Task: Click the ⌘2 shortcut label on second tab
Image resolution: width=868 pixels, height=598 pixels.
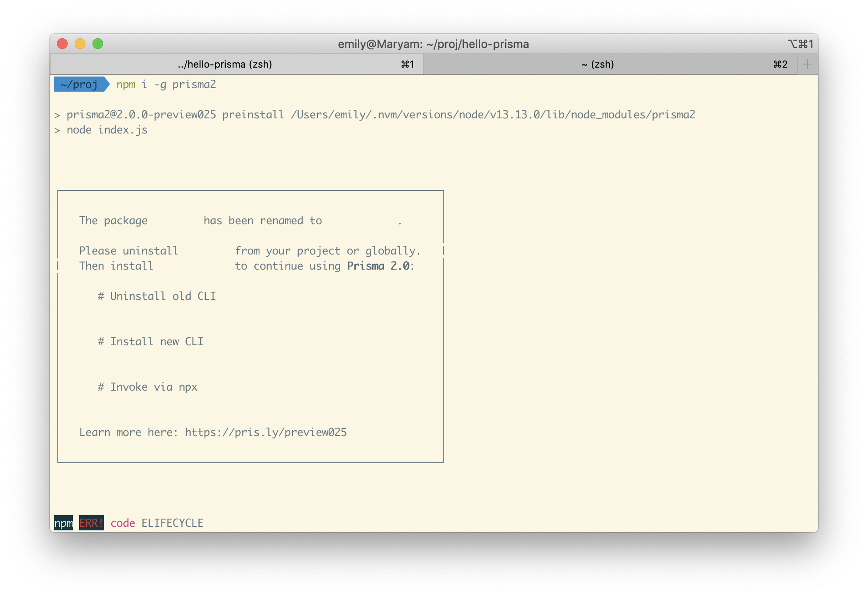Action: [x=781, y=64]
